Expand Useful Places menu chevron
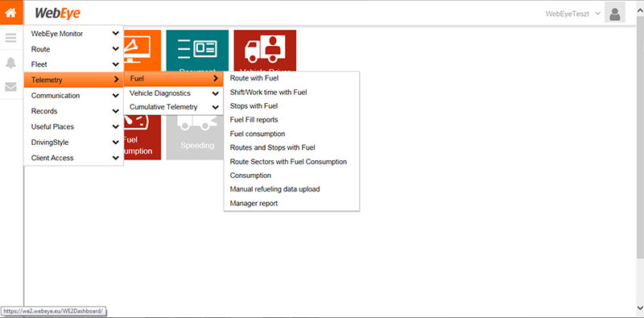 115,126
